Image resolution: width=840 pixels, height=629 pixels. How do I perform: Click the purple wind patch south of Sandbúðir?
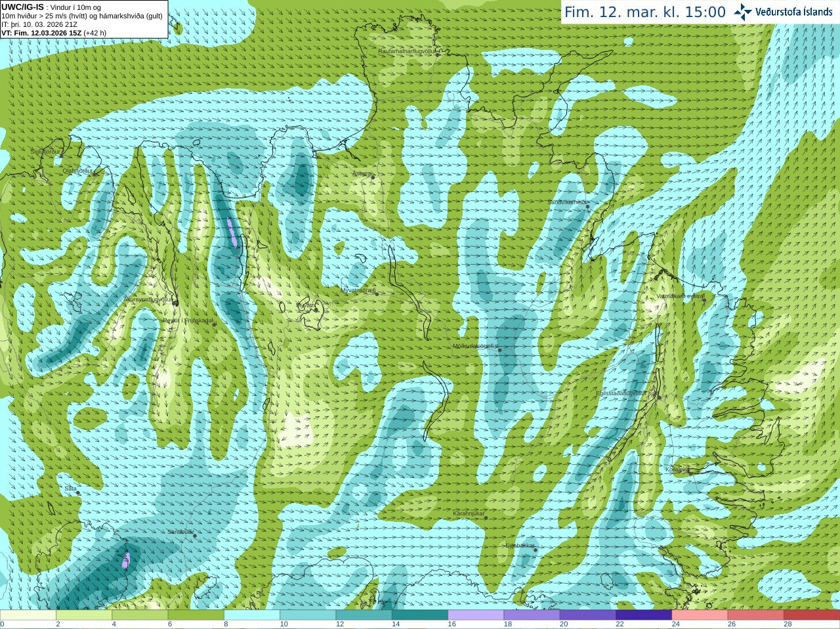(x=126, y=560)
